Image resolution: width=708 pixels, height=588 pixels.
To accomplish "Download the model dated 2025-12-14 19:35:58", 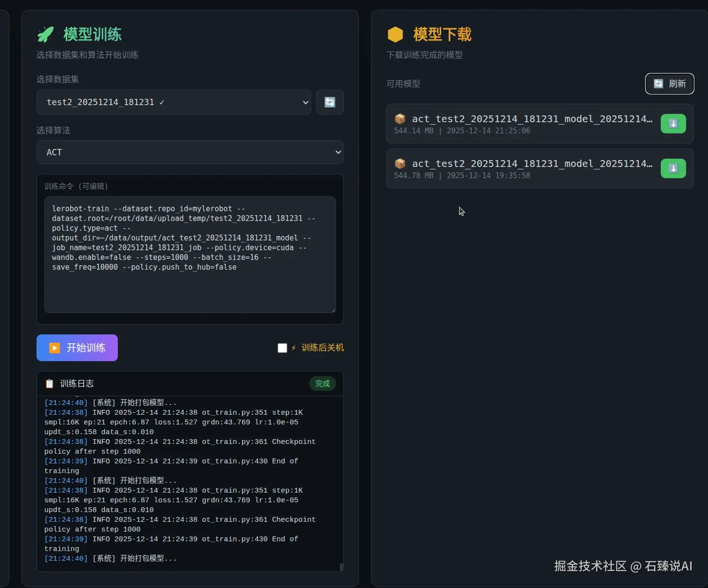I will coord(673,168).
